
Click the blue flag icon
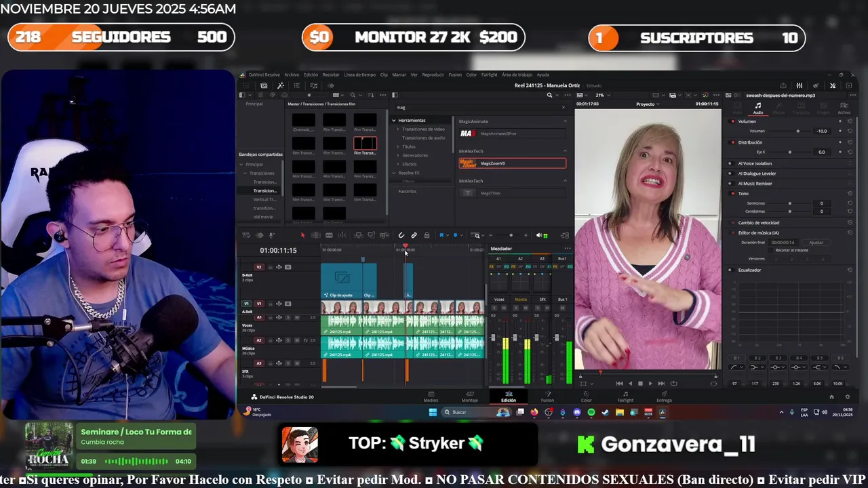click(441, 235)
